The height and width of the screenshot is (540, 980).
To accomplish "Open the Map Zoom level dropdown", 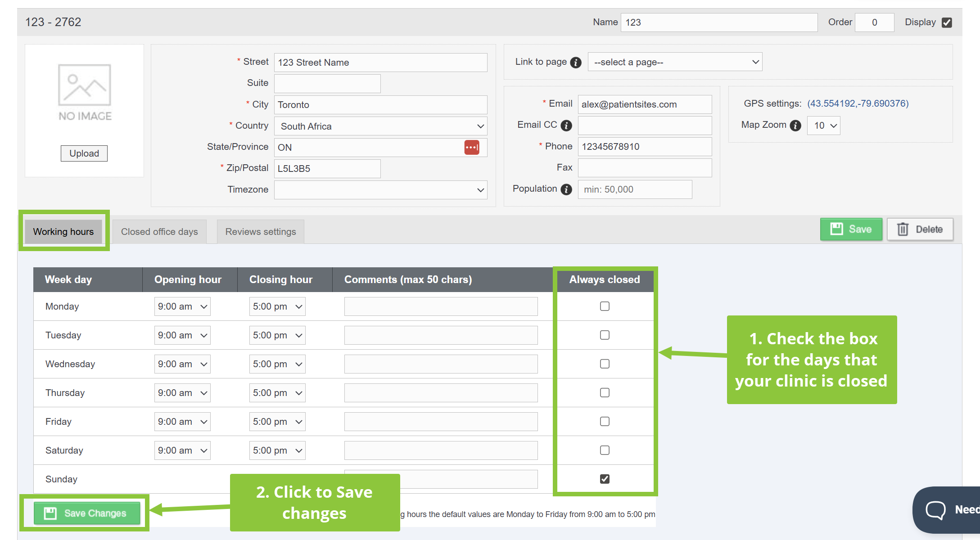I will [824, 126].
